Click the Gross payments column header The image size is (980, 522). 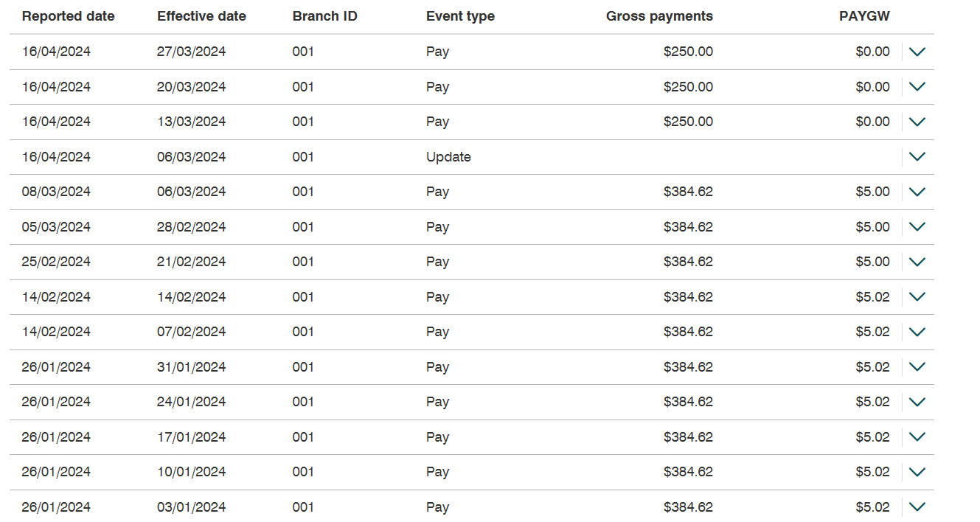tap(659, 16)
